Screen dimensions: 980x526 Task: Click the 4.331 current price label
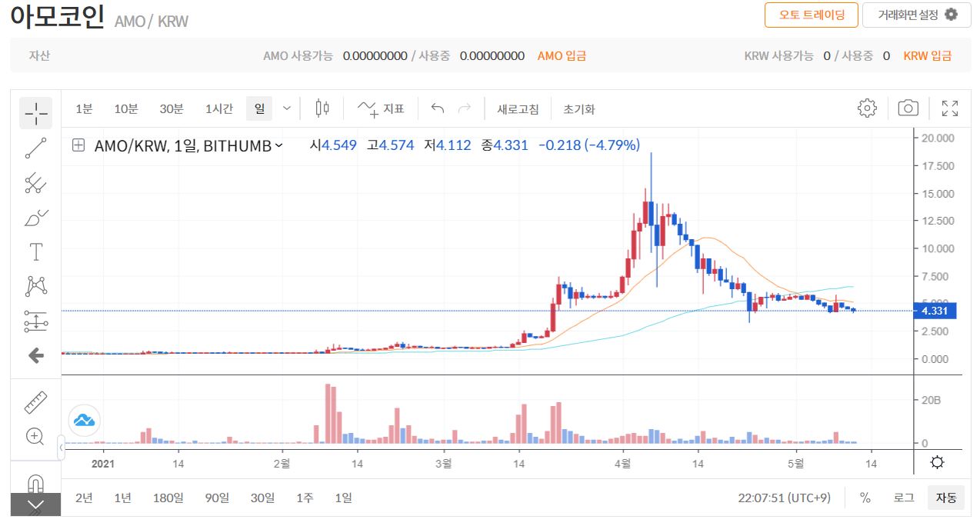(935, 311)
